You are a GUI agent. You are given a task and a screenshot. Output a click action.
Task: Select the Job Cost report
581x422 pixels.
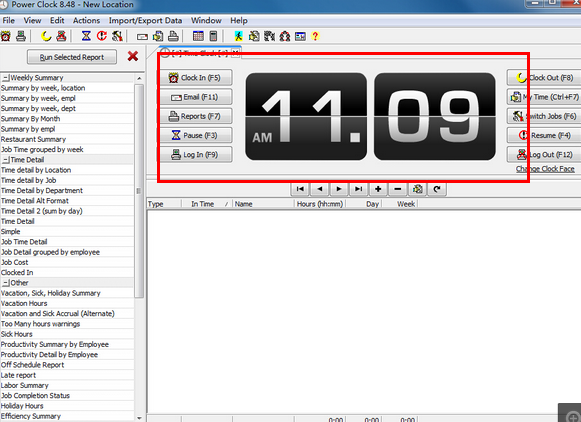click(x=14, y=262)
